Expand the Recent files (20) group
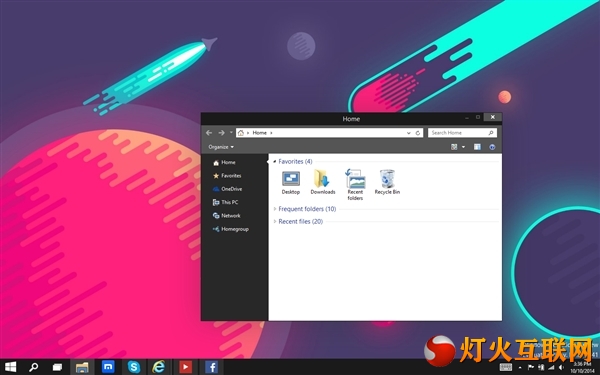Image resolution: width=600 pixels, height=375 pixels. pyautogui.click(x=301, y=222)
